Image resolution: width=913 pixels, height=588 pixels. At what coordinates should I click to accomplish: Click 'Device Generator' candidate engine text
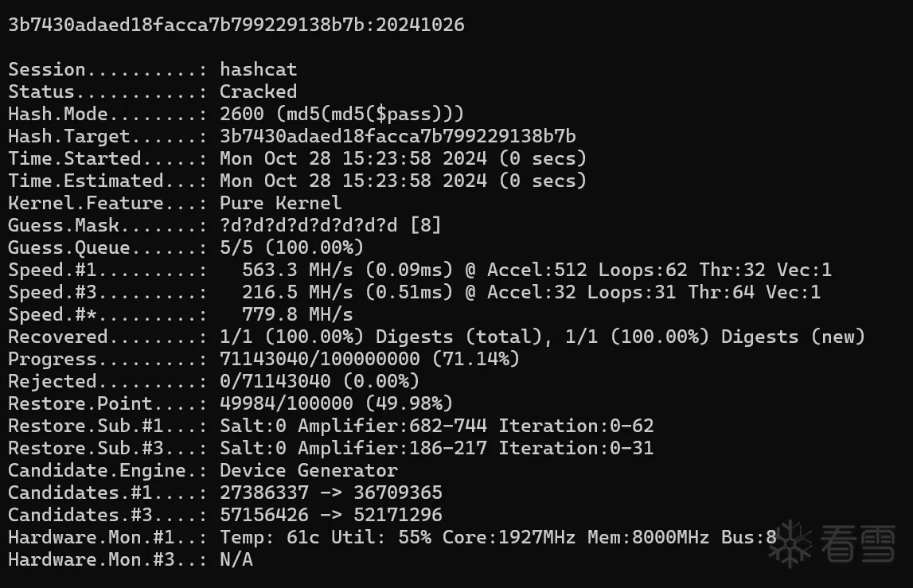coord(308,471)
